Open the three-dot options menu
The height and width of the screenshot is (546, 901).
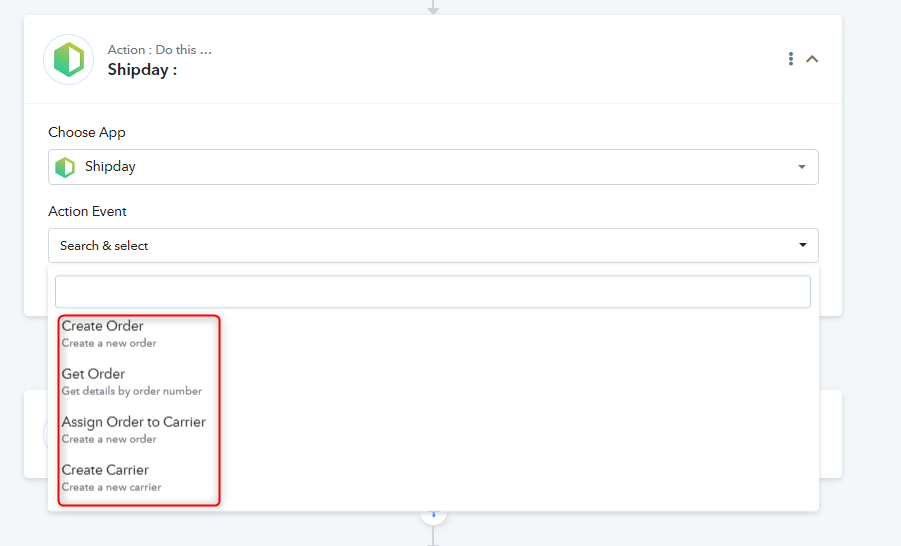click(791, 59)
